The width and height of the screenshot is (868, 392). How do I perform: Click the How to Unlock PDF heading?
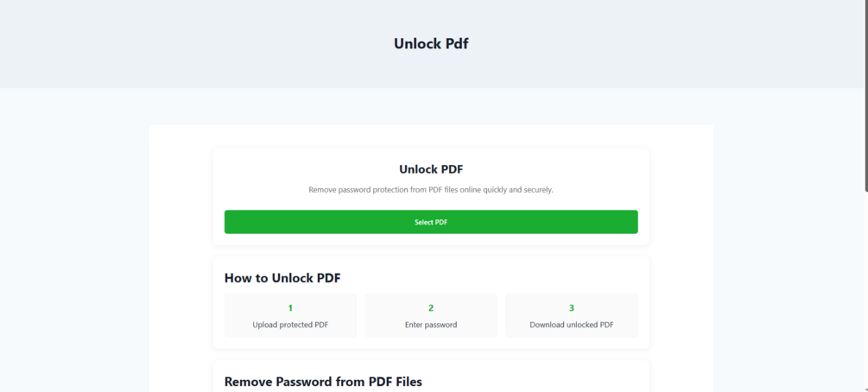tap(282, 278)
